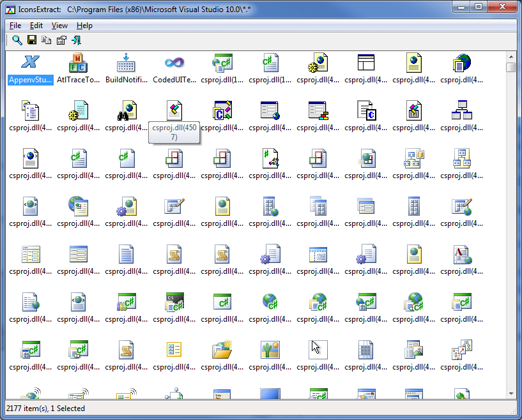This screenshot has width=522, height=420.
Task: Select the mouse cursor arrow icon
Action: 318,350
